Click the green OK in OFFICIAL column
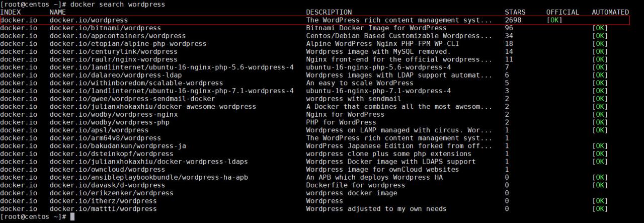This screenshot has width=644, height=223. pos(554,20)
